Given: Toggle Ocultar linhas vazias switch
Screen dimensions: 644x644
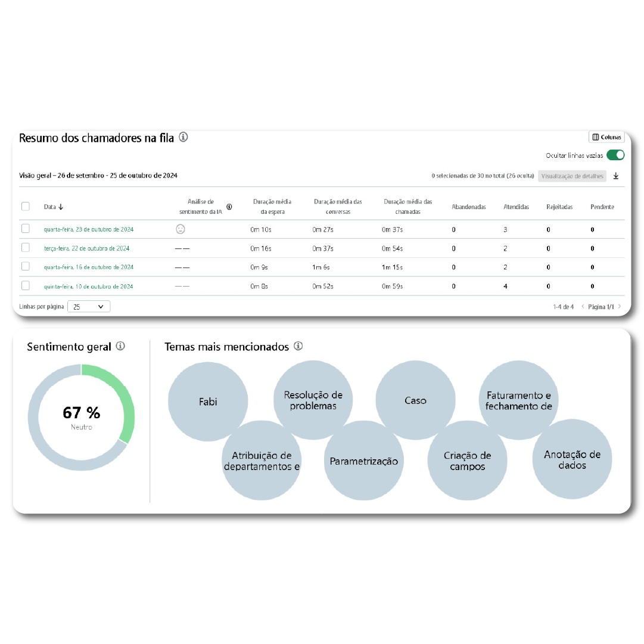Looking at the screenshot, I should tap(615, 155).
